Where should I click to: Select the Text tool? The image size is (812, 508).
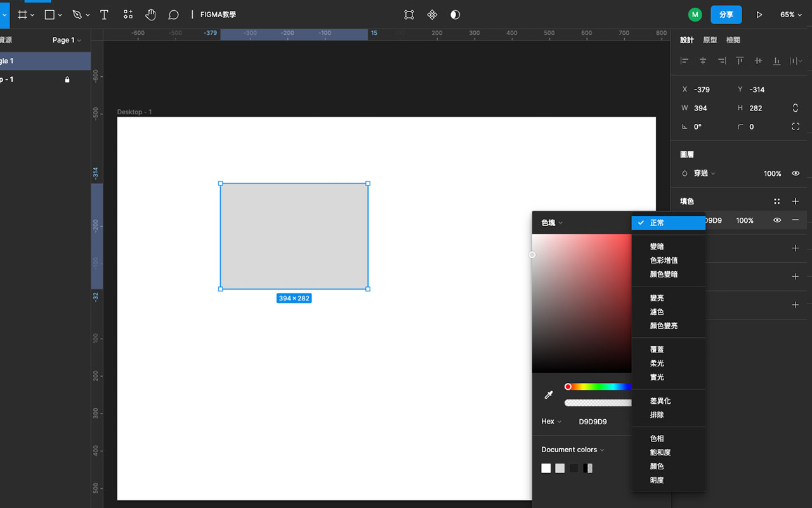[x=104, y=14]
